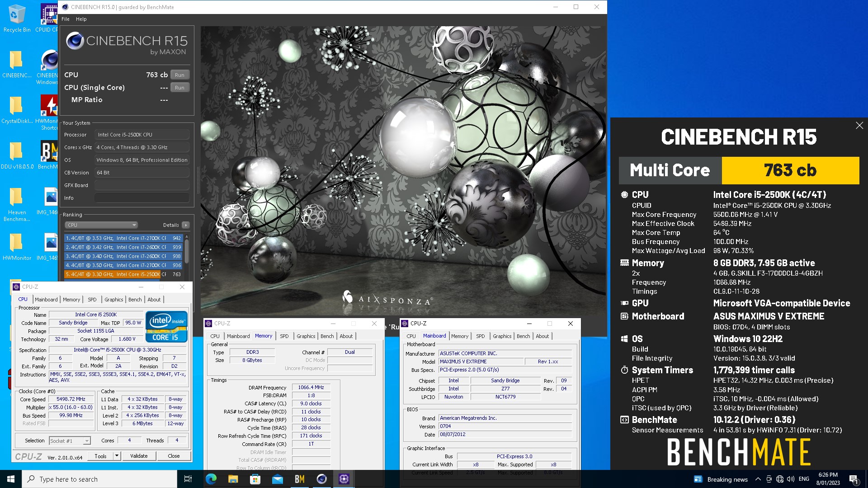This screenshot has width=868, height=488.
Task: Open Cinebench File menu
Action: point(66,19)
